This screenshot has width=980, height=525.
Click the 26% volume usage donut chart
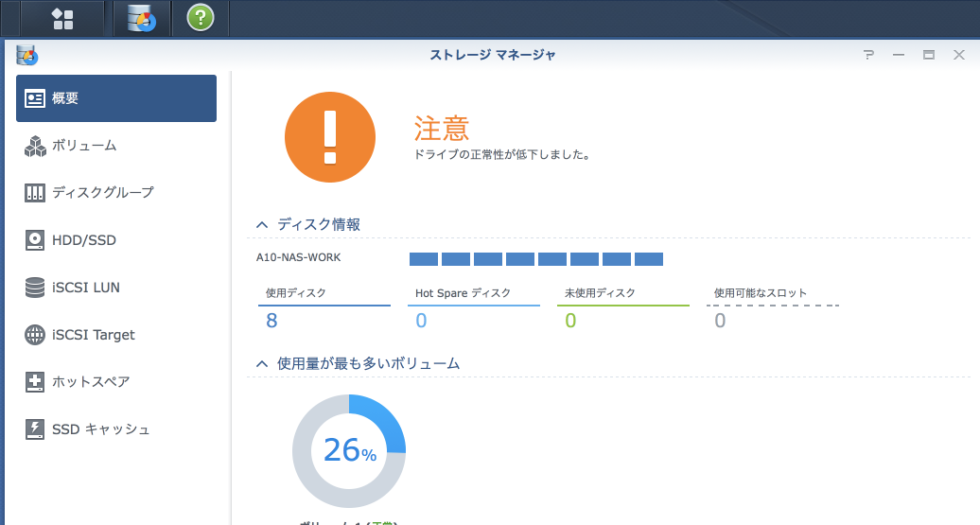pos(349,451)
